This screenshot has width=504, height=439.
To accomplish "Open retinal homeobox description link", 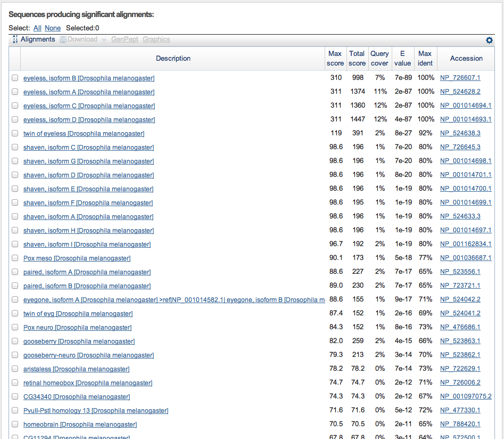I will (x=88, y=383).
